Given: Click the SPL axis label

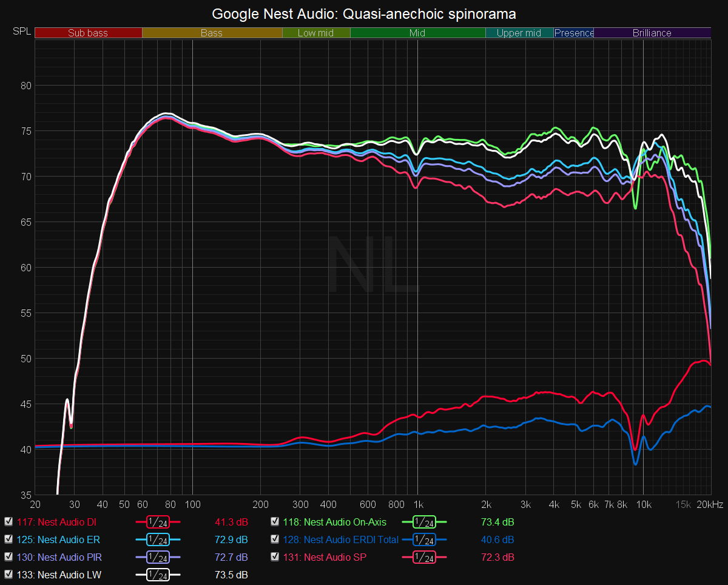Looking at the screenshot, I should 21,32.
